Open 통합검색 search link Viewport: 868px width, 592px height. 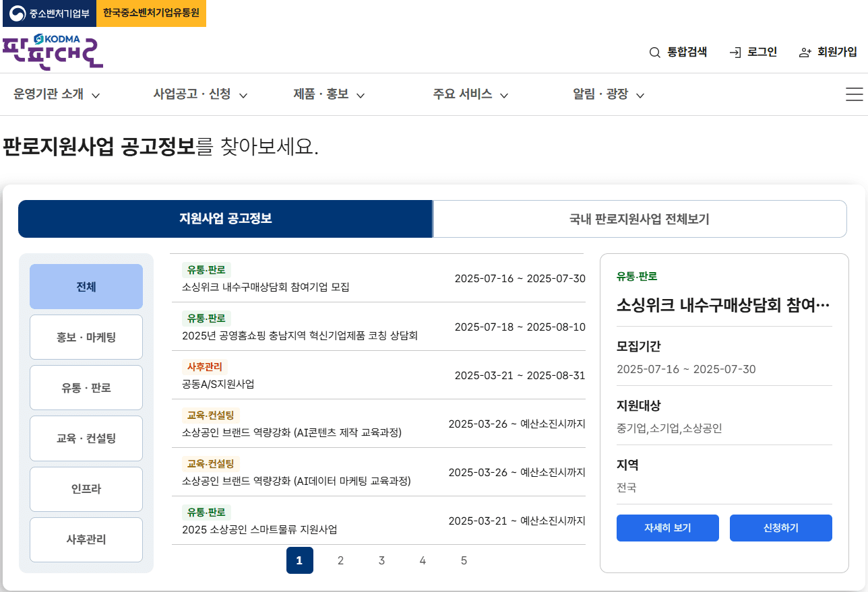[x=678, y=53]
